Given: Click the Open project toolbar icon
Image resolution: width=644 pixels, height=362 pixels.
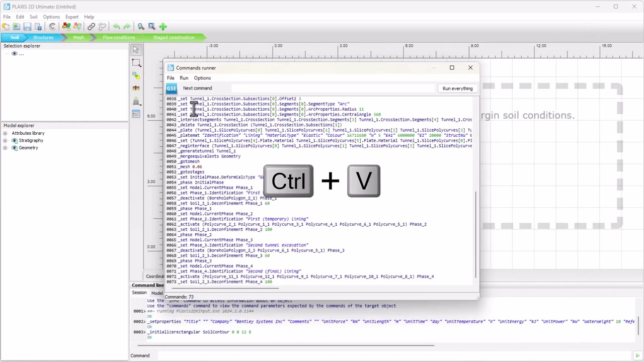Looking at the screenshot, I should (17, 27).
